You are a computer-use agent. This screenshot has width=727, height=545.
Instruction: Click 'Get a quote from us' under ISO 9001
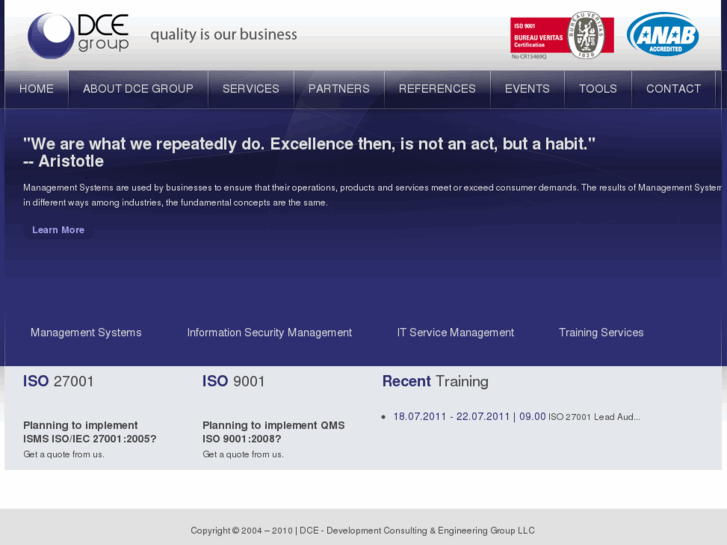pos(243,455)
